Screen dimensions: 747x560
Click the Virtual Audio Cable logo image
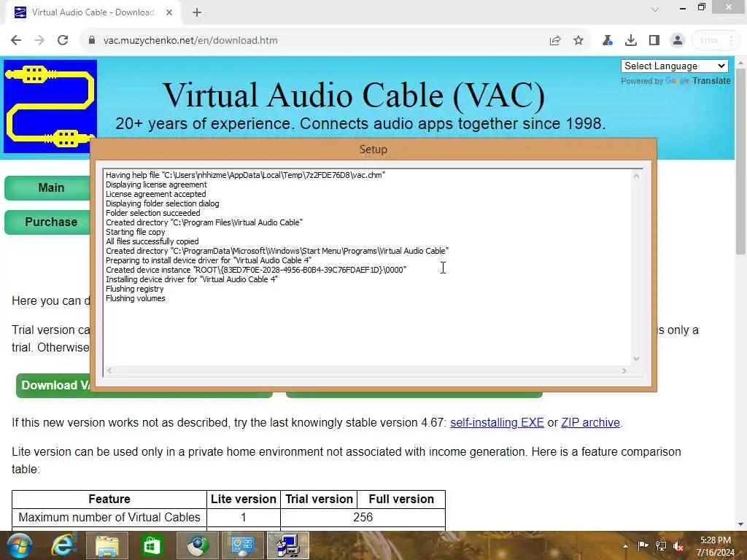(x=50, y=106)
